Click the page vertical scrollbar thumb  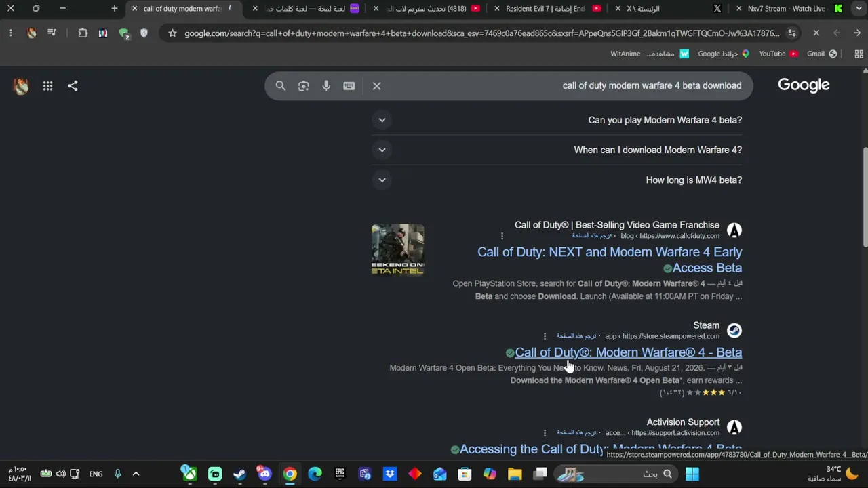(x=865, y=197)
